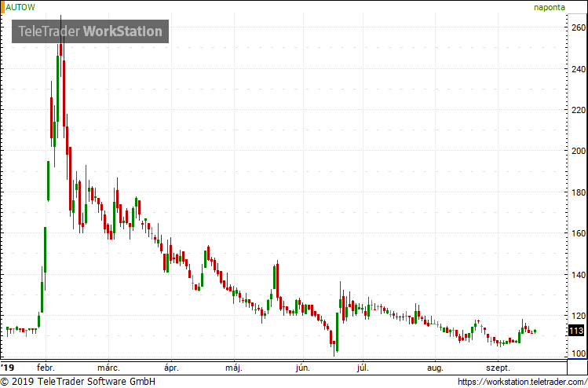Open the workstation.teletrader.com link

click(522, 382)
